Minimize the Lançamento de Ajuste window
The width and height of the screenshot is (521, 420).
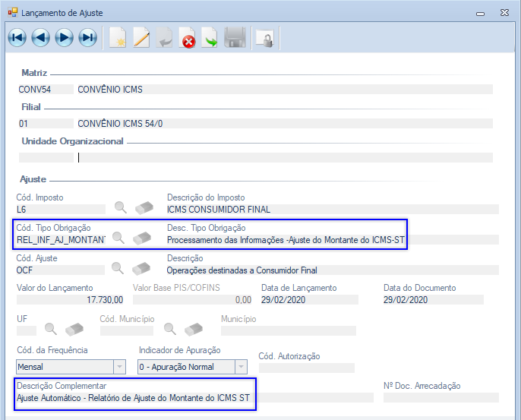(x=480, y=14)
